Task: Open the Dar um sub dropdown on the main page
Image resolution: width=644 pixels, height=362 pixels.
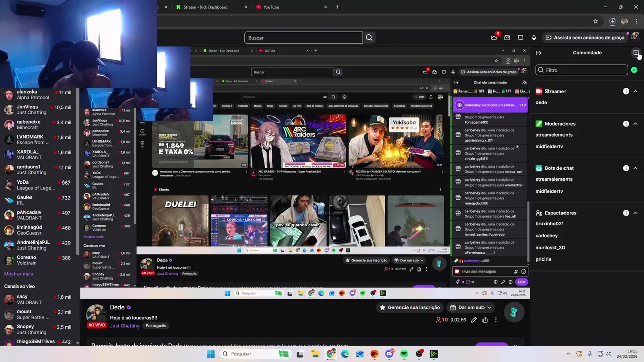Action: click(470, 307)
